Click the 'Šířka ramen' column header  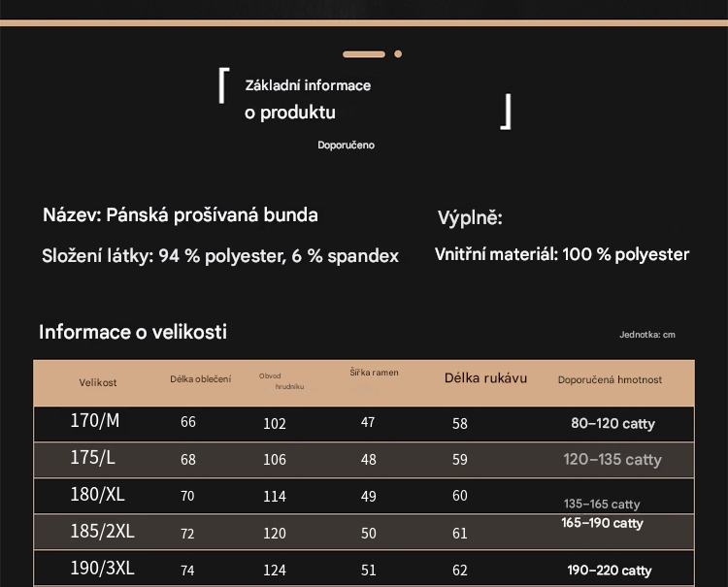[374, 373]
